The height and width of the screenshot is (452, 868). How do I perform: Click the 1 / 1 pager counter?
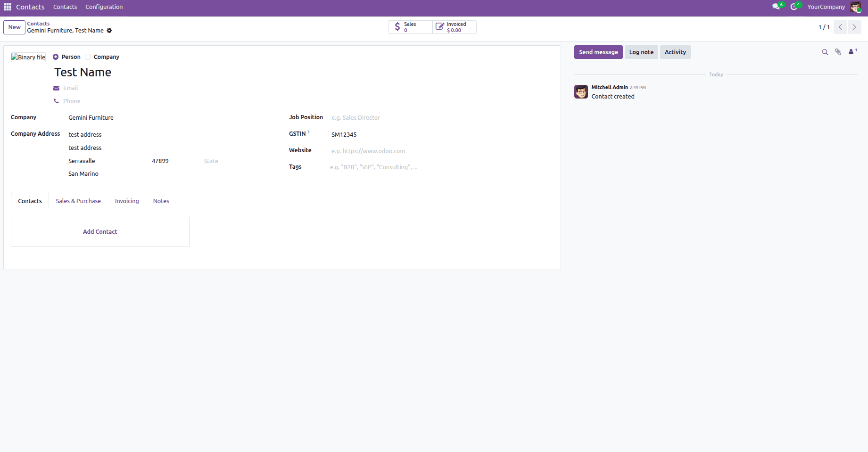[824, 27]
